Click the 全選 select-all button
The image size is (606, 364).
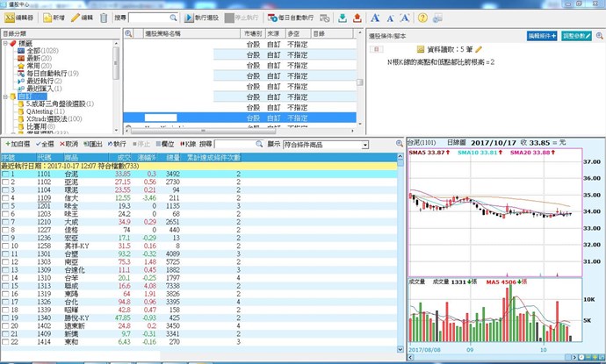[x=45, y=144]
